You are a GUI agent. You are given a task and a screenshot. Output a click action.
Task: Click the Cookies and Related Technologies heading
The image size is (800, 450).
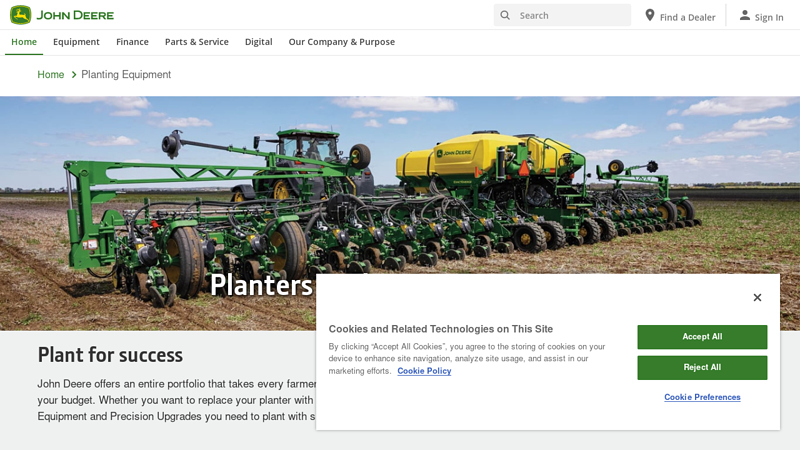point(441,329)
